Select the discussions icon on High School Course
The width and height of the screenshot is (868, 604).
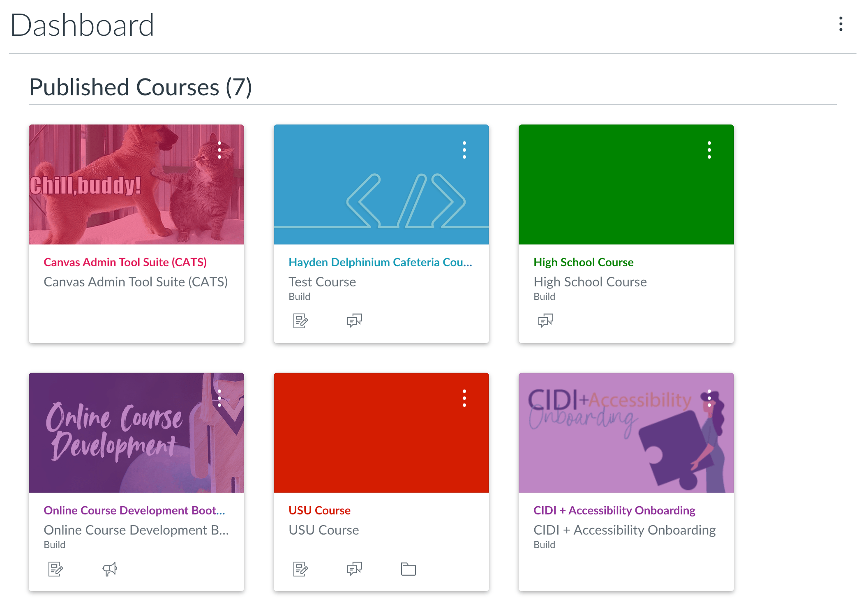pos(545,321)
